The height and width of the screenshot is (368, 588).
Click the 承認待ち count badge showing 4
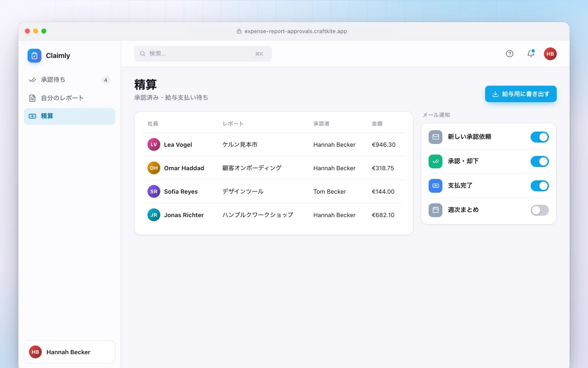[x=106, y=80]
